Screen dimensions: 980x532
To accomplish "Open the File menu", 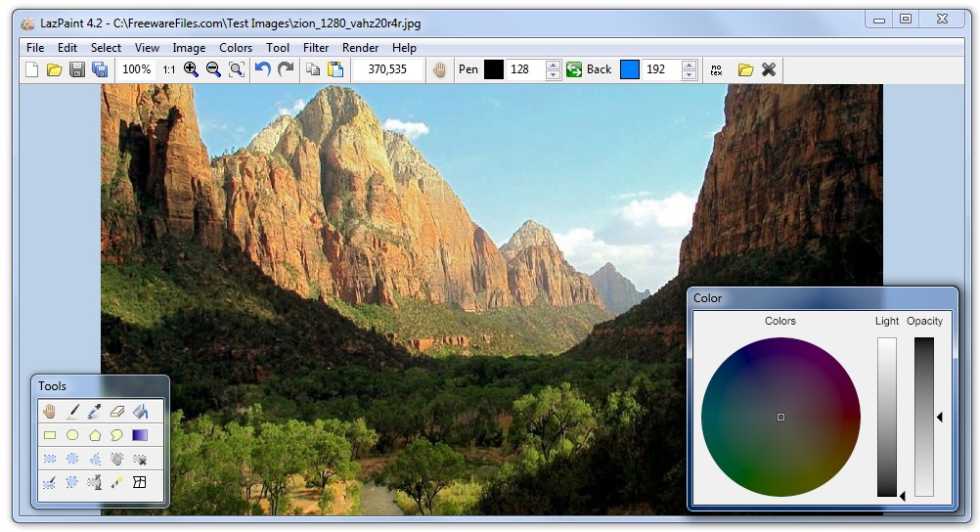I will pyautogui.click(x=35, y=48).
